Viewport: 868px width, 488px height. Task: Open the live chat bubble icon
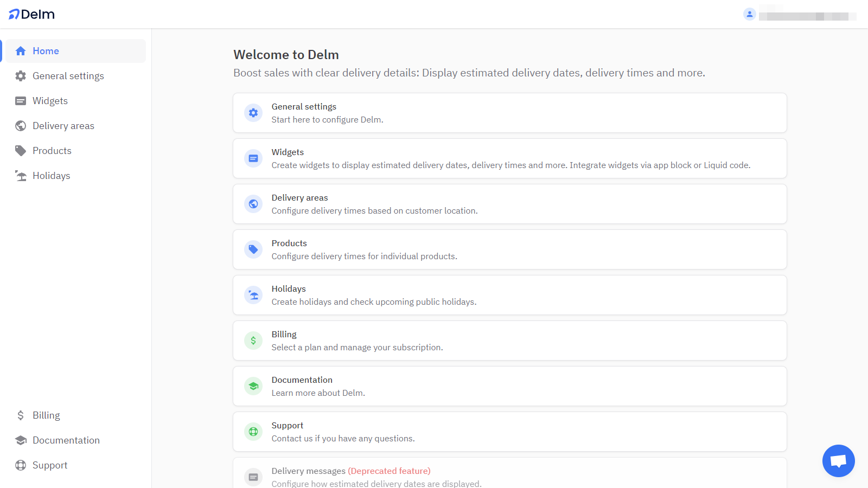pos(838,461)
